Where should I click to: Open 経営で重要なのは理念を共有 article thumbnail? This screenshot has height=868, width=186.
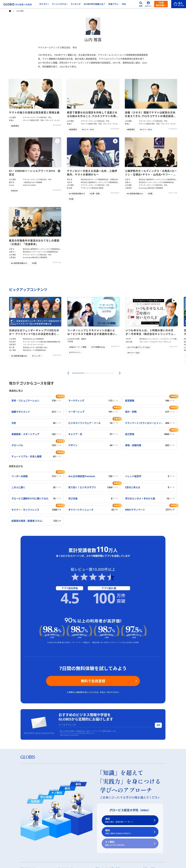pos(93,94)
